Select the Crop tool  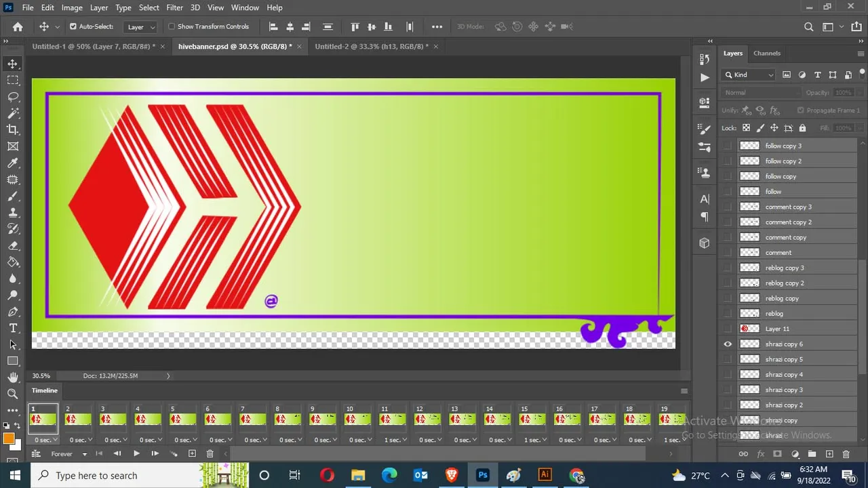coord(13,129)
